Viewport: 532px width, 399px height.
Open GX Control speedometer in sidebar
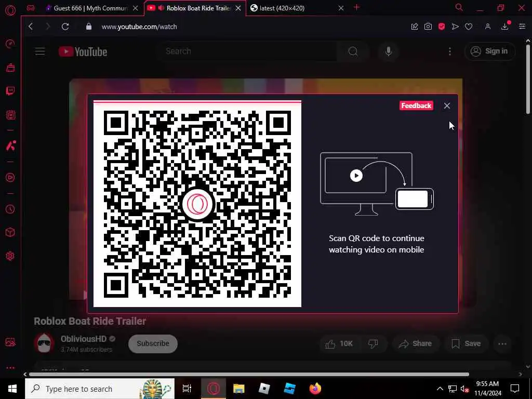pyautogui.click(x=10, y=44)
